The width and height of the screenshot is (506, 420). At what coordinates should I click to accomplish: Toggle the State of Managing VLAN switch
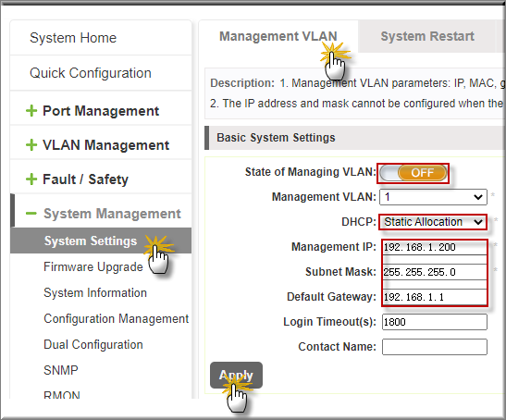pyautogui.click(x=413, y=173)
